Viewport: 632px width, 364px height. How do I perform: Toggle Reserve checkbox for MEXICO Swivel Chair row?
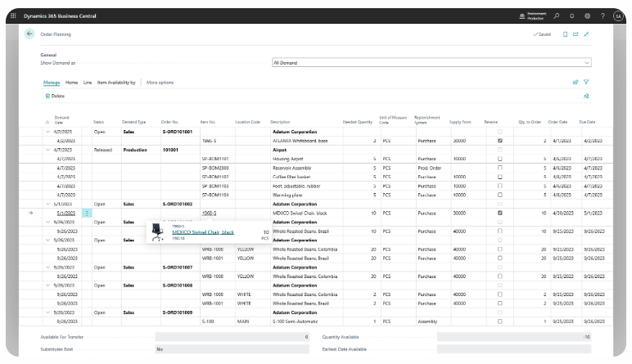(x=500, y=213)
